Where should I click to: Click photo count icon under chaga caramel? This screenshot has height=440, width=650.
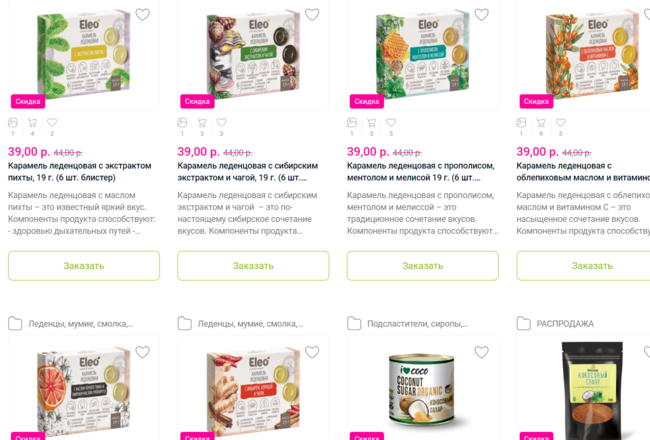click(182, 123)
